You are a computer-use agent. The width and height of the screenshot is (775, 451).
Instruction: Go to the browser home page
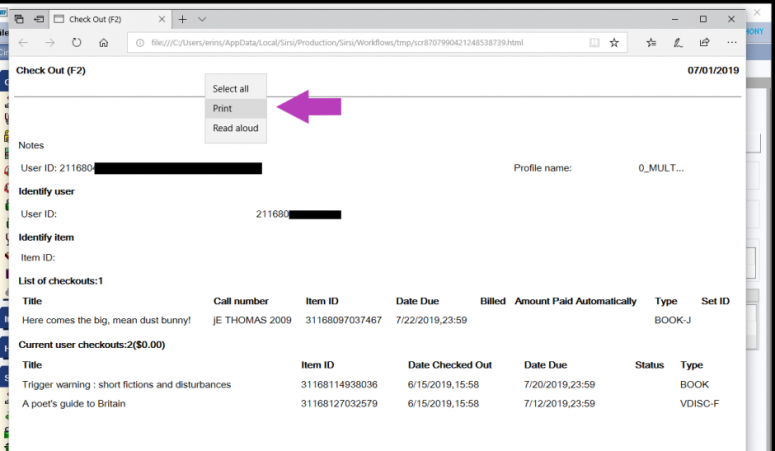pyautogui.click(x=103, y=43)
